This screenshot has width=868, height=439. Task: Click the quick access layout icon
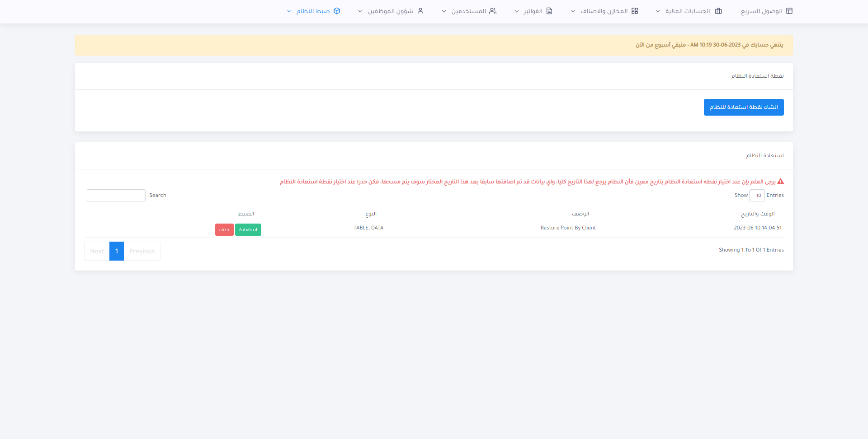[x=789, y=11]
